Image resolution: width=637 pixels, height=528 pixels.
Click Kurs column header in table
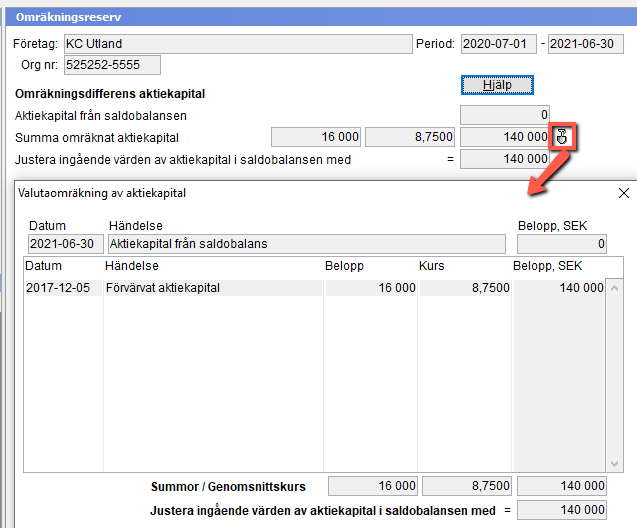pyautogui.click(x=431, y=266)
